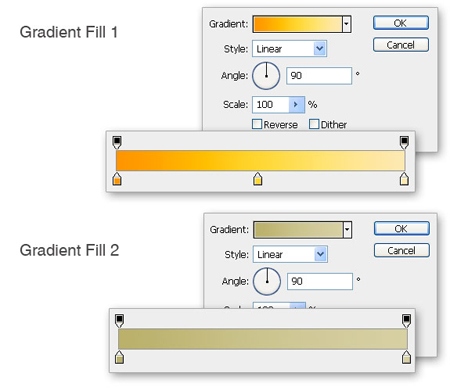
Task: Click Cancel in the Gradient Fill 2 dialog
Action: point(402,250)
